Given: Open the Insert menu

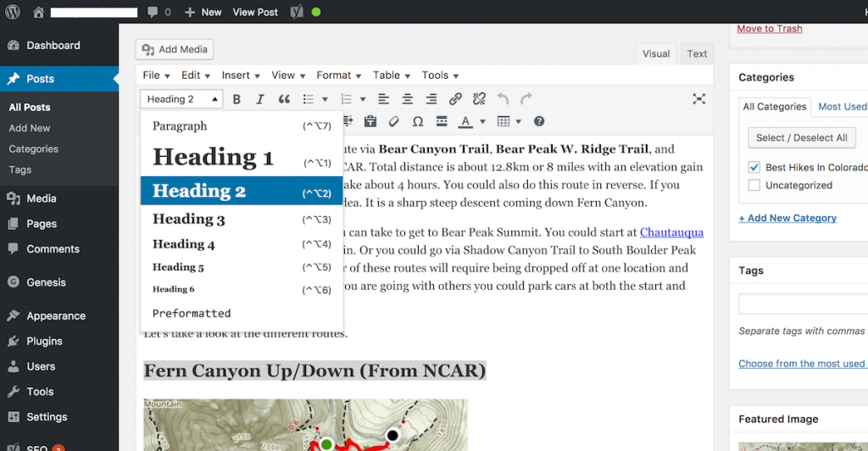Looking at the screenshot, I should [241, 75].
